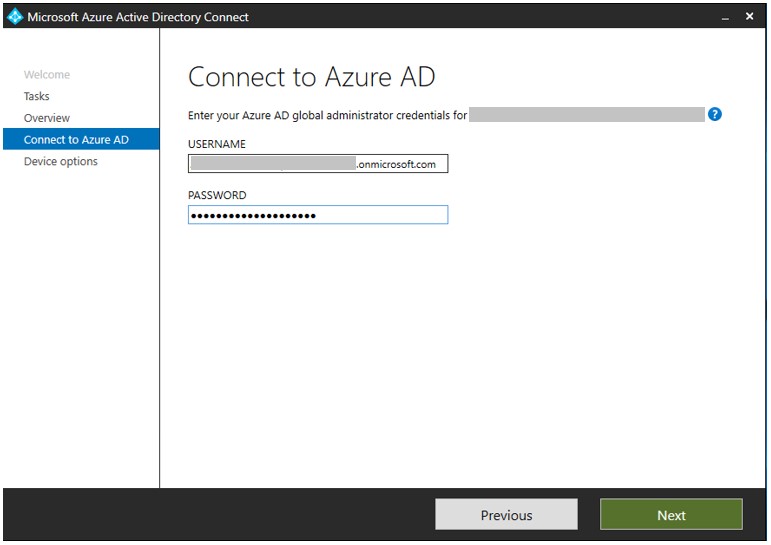Go to the Overview step
The height and width of the screenshot is (545, 771).
tap(47, 118)
